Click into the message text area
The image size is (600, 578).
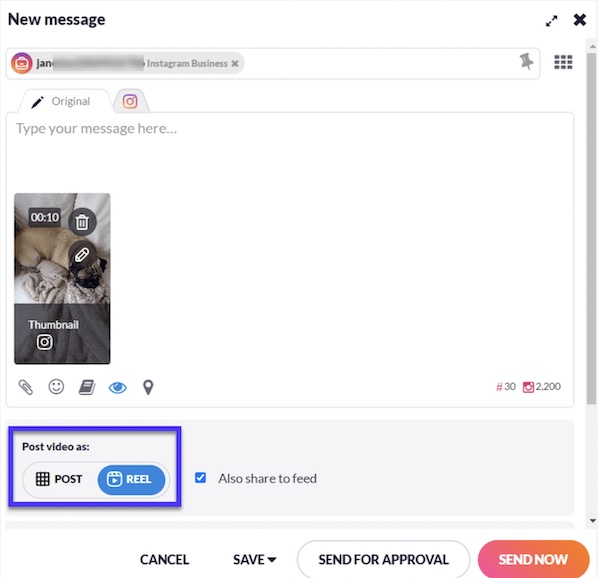tap(290, 153)
